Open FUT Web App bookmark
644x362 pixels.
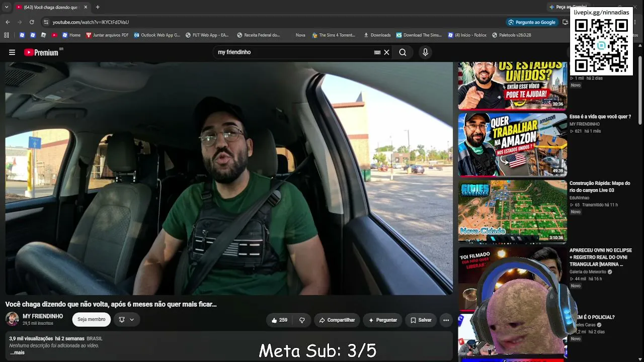[x=207, y=35]
